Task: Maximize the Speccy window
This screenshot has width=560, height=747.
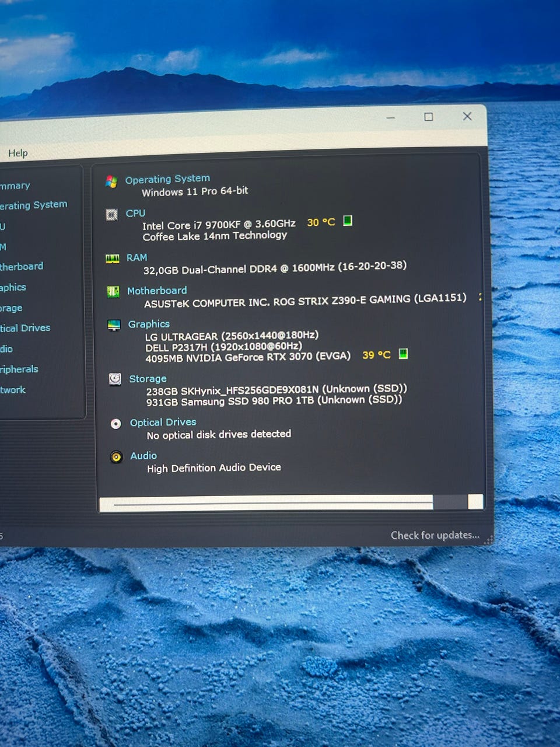Action: coord(429,117)
